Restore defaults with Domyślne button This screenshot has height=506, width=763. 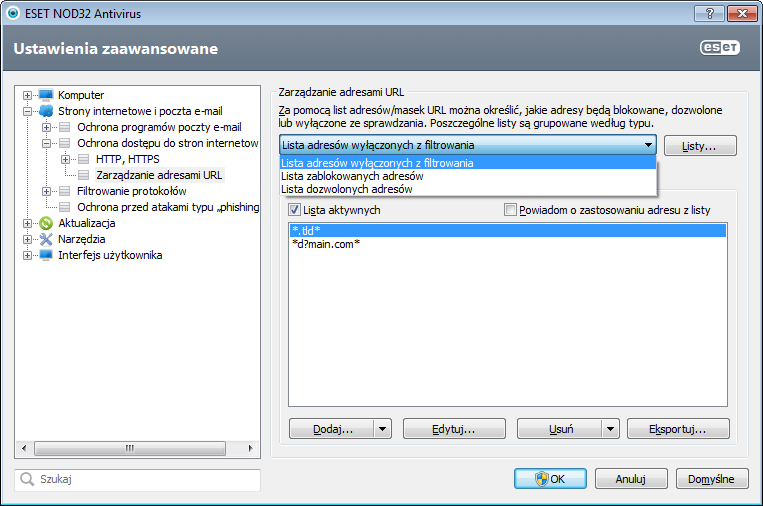(711, 479)
